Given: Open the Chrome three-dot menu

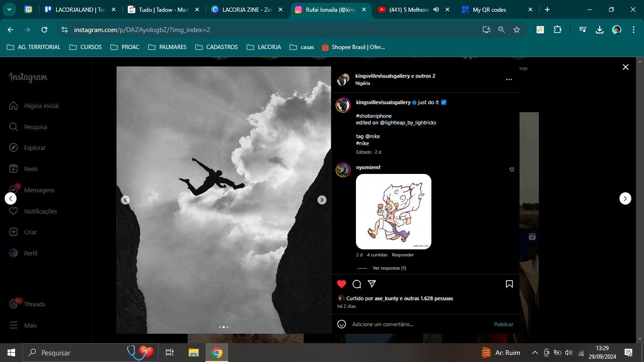Looking at the screenshot, I should tap(633, 30).
